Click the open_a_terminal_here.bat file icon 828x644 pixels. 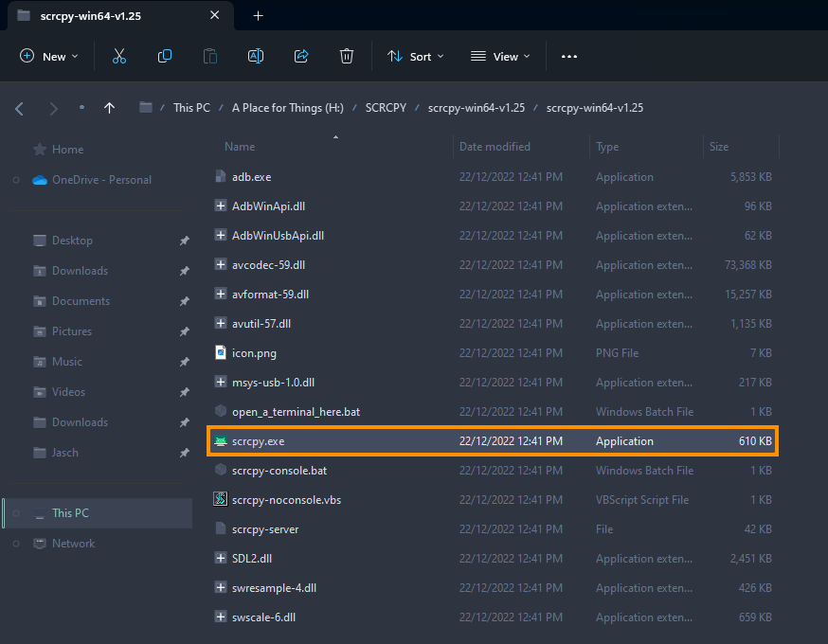[x=221, y=411]
